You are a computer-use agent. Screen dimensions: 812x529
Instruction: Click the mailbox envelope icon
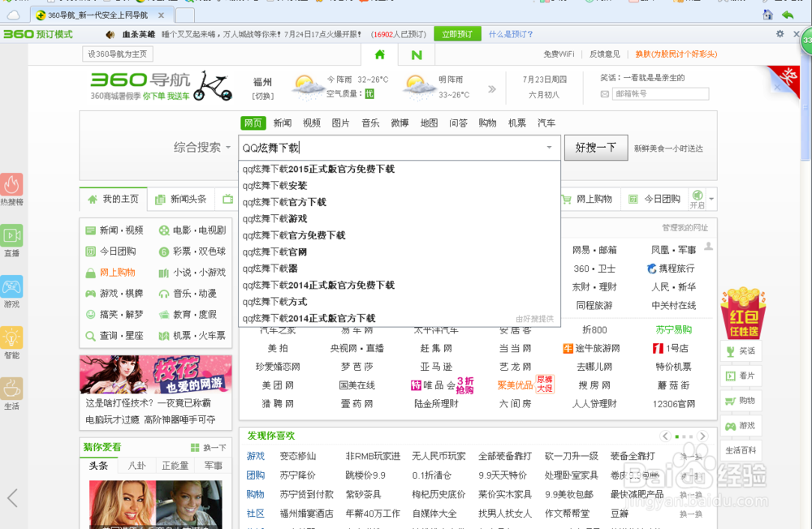(604, 94)
